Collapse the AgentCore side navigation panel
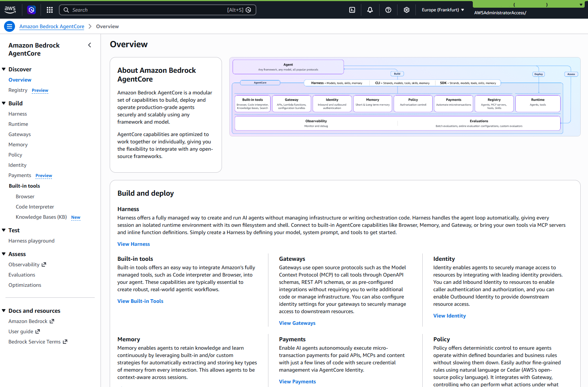Screen dimensions: 588x387 [x=90, y=45]
